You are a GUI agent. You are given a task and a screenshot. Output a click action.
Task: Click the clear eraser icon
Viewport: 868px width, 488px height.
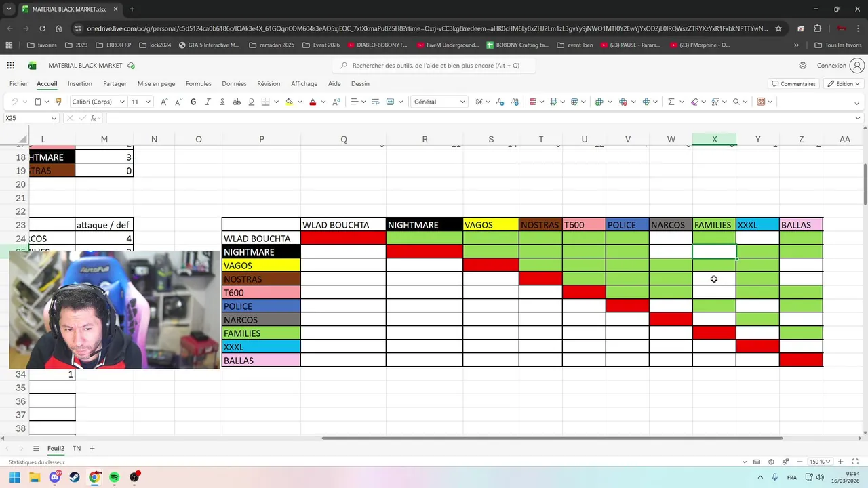[x=694, y=102]
